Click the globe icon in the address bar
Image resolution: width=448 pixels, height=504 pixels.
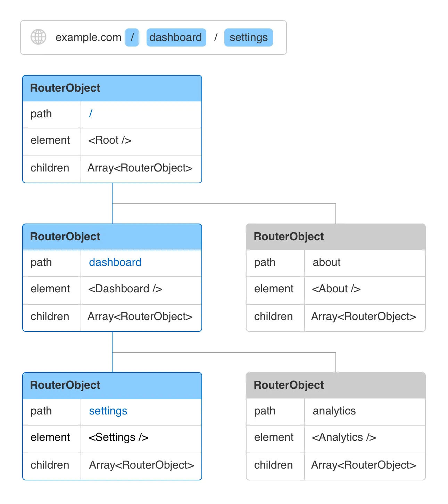tap(38, 37)
